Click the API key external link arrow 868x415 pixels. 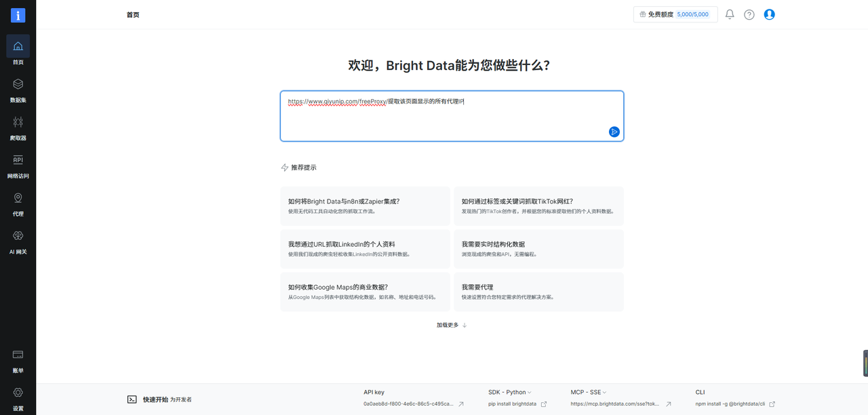point(461,404)
